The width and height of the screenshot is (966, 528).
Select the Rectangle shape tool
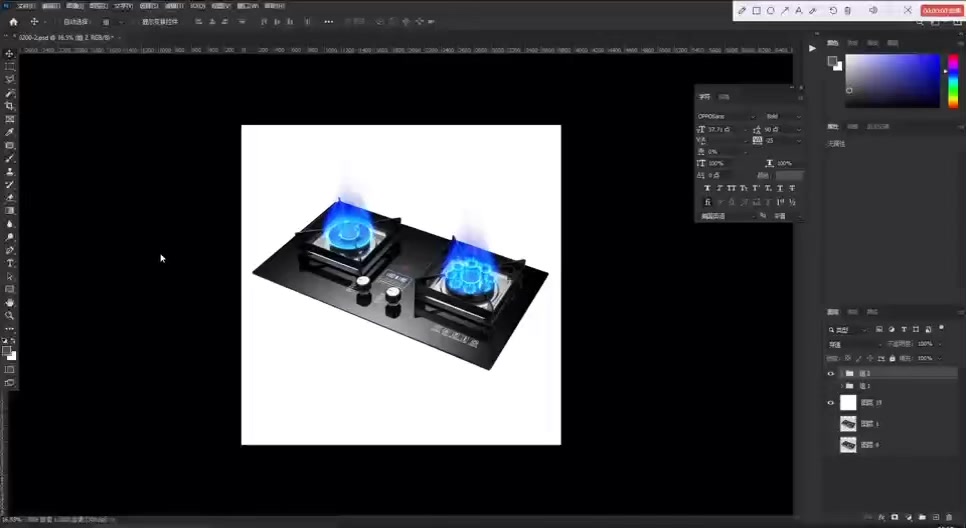click(x=9, y=289)
